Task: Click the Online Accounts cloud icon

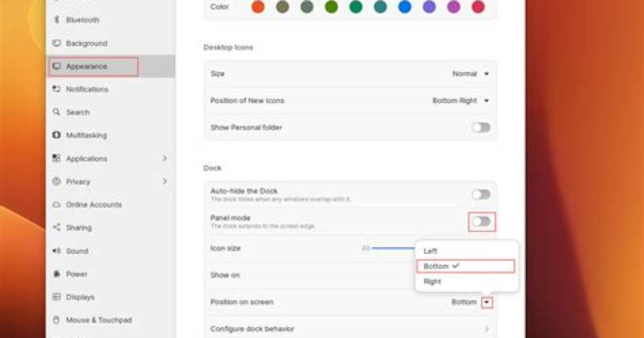Action: tap(57, 205)
